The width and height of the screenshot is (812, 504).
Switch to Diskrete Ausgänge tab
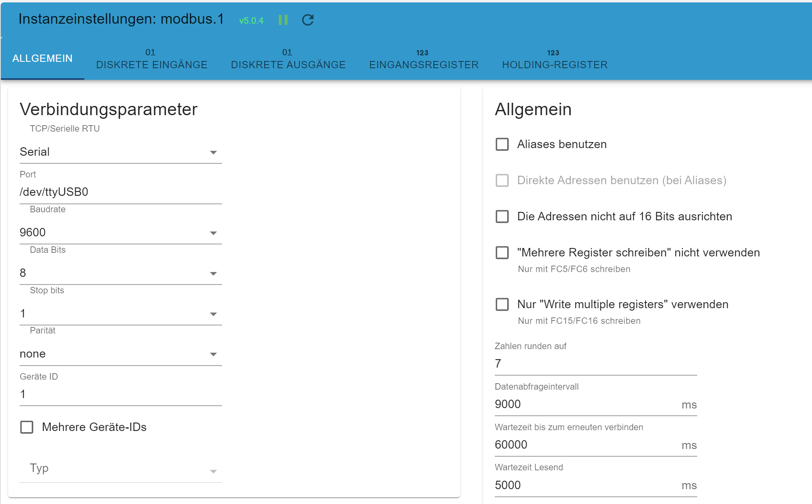(x=288, y=59)
